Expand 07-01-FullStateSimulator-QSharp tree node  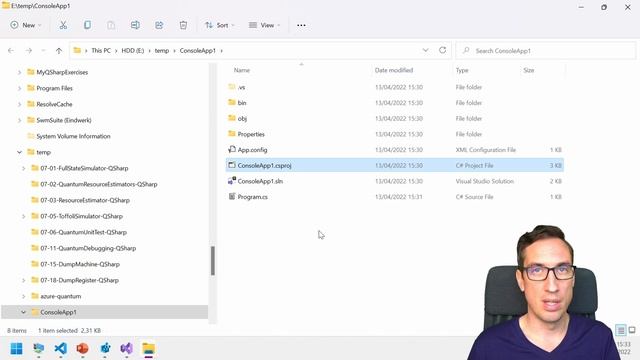[x=23, y=168]
